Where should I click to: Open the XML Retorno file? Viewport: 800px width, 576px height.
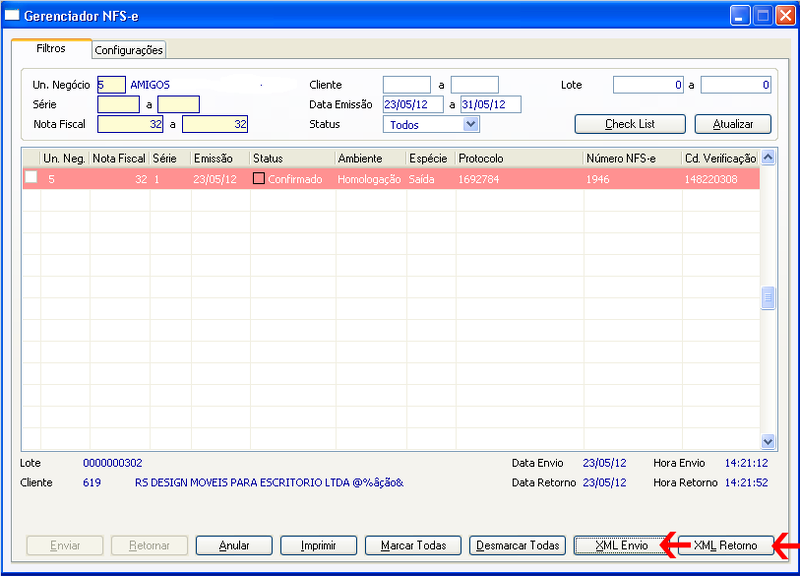(x=726, y=545)
